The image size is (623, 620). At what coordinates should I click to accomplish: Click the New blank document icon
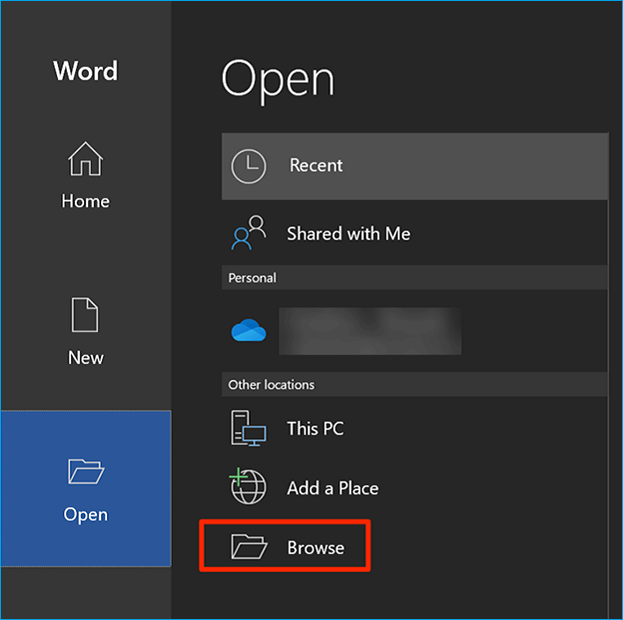click(x=85, y=314)
